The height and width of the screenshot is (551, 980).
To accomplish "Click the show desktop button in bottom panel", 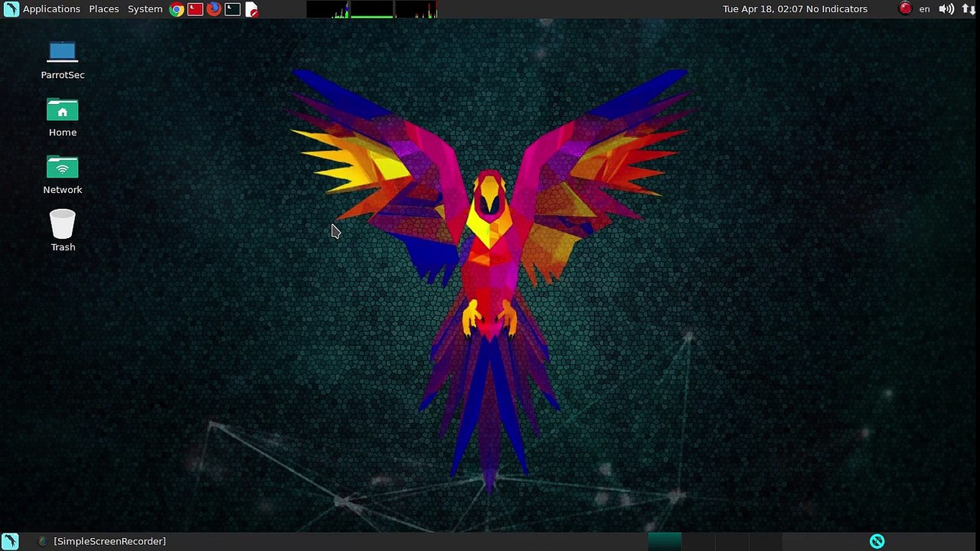I will pyautogui.click(x=11, y=541).
